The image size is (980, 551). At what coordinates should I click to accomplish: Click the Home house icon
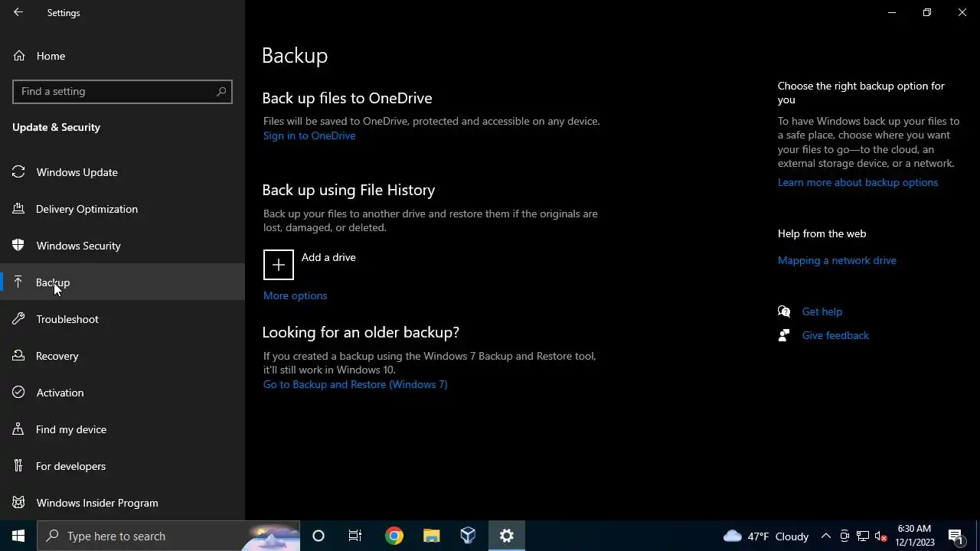[x=19, y=56]
